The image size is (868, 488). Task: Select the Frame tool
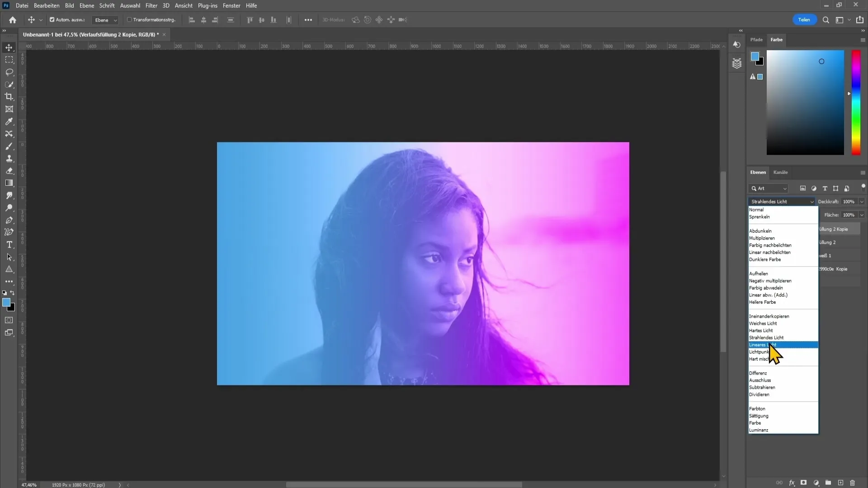[9, 109]
